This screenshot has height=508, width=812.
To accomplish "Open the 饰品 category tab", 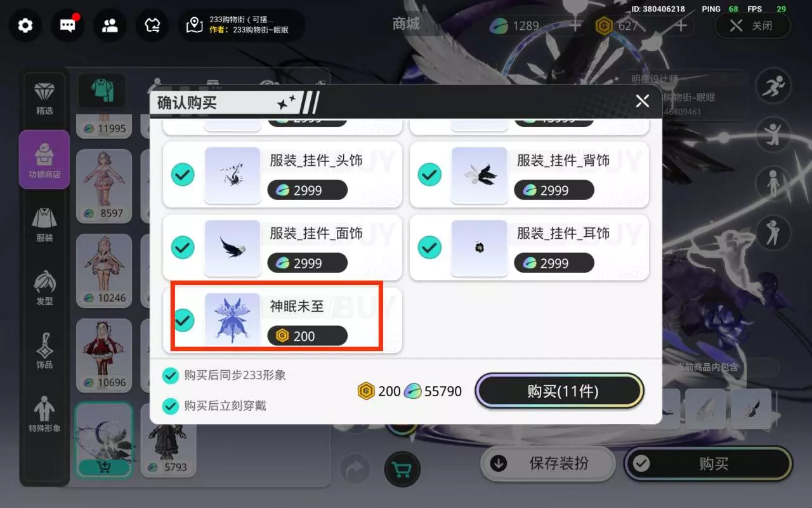I will pyautogui.click(x=44, y=351).
